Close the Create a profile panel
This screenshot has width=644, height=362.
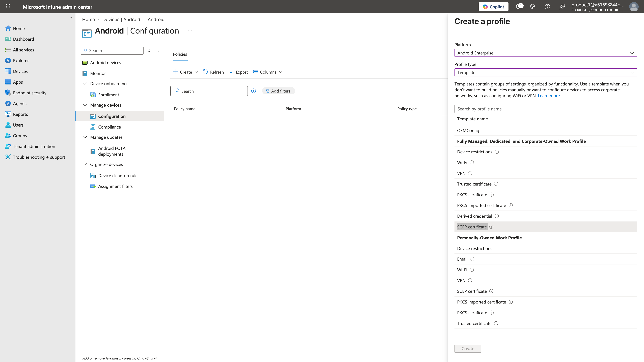[632, 22]
